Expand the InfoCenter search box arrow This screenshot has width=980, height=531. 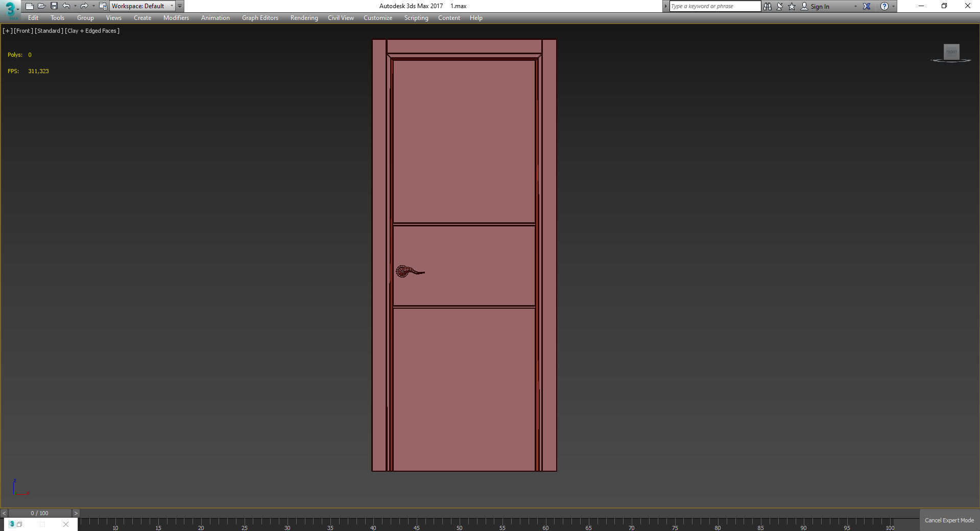coord(665,6)
